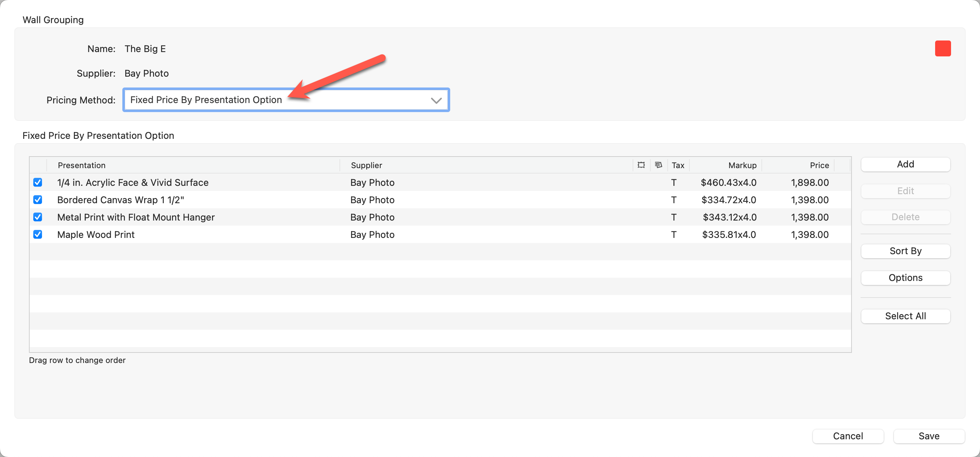
Task: Click the red color swatch
Action: tap(942, 49)
